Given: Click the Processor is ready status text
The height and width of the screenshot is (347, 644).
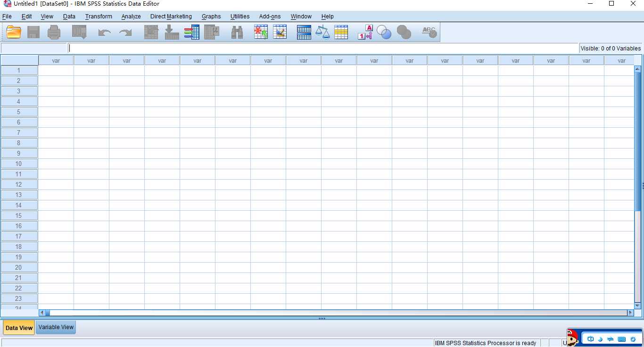Looking at the screenshot, I should [x=486, y=343].
